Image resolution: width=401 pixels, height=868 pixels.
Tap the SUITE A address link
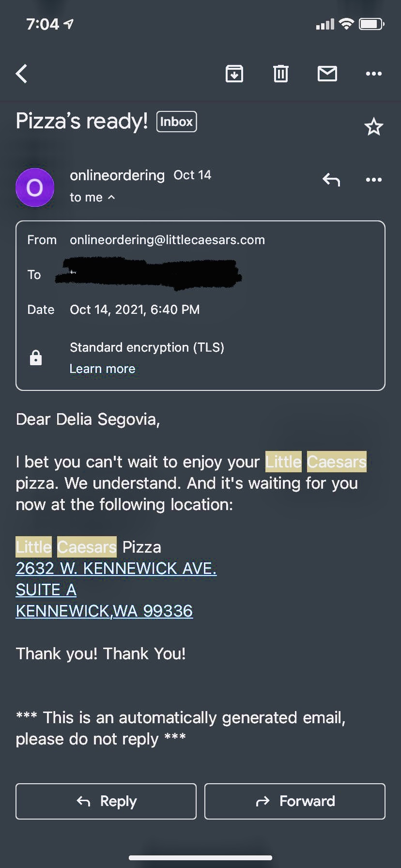[x=46, y=589]
